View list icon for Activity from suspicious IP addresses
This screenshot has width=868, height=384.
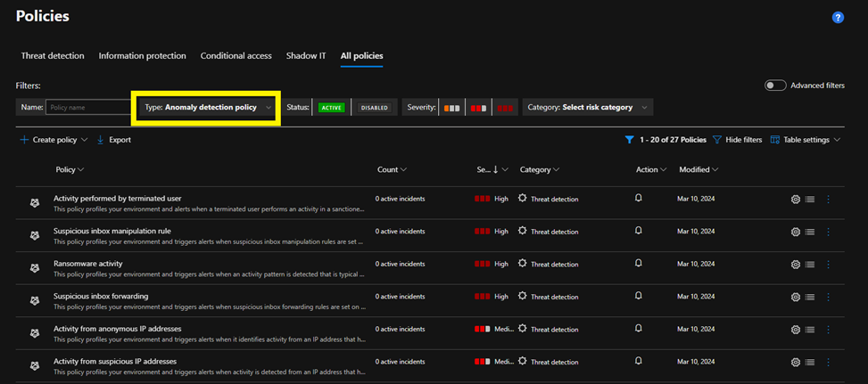[810, 363]
